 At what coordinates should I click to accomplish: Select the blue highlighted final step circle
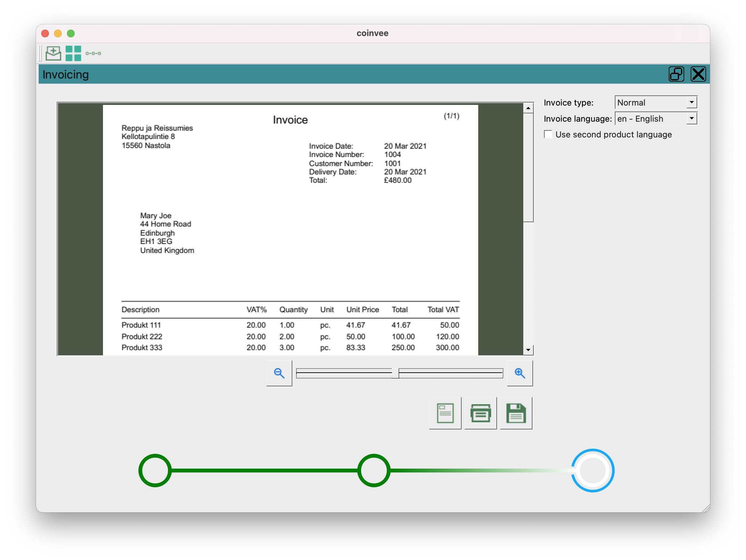tap(592, 470)
